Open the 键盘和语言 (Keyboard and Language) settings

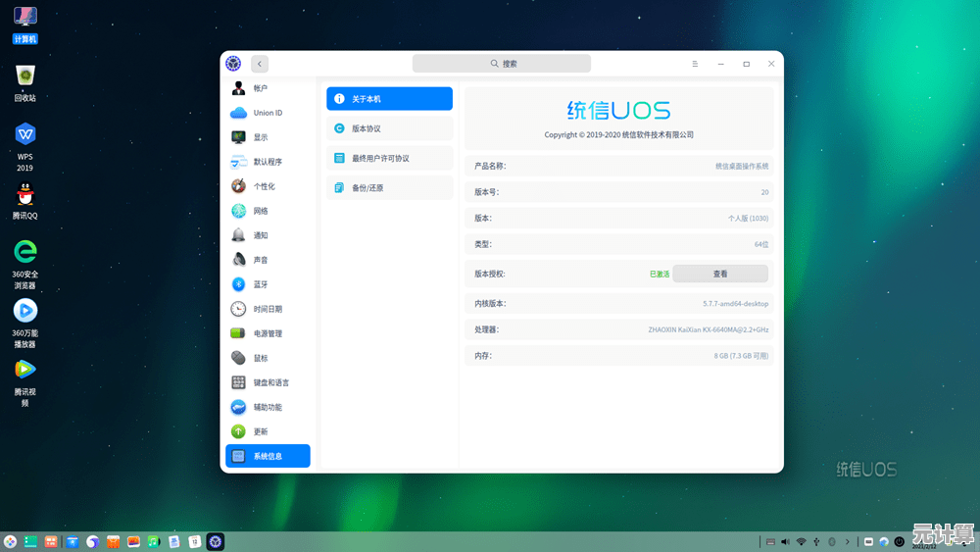pos(268,382)
